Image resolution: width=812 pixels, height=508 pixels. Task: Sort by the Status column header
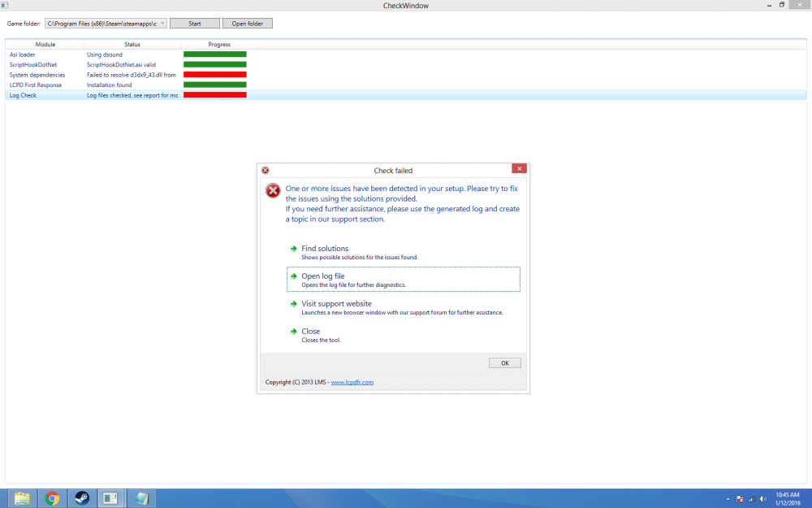click(132, 44)
